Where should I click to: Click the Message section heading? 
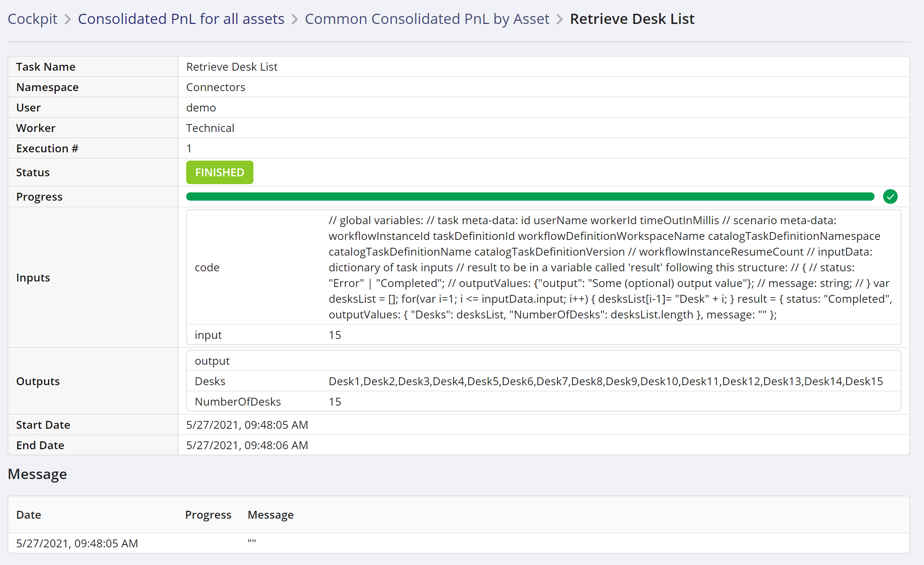(x=37, y=474)
